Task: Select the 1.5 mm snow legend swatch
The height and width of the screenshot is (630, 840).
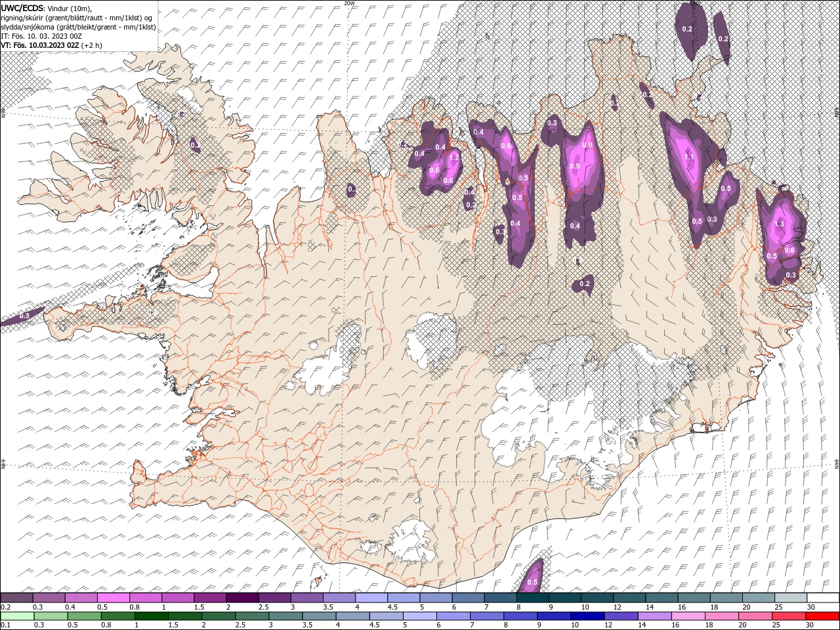Action: (x=210, y=597)
